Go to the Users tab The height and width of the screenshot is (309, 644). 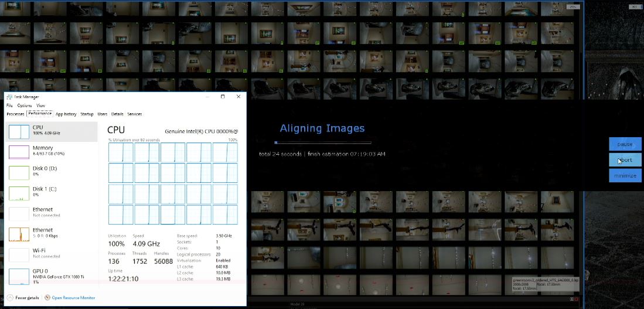click(x=103, y=114)
